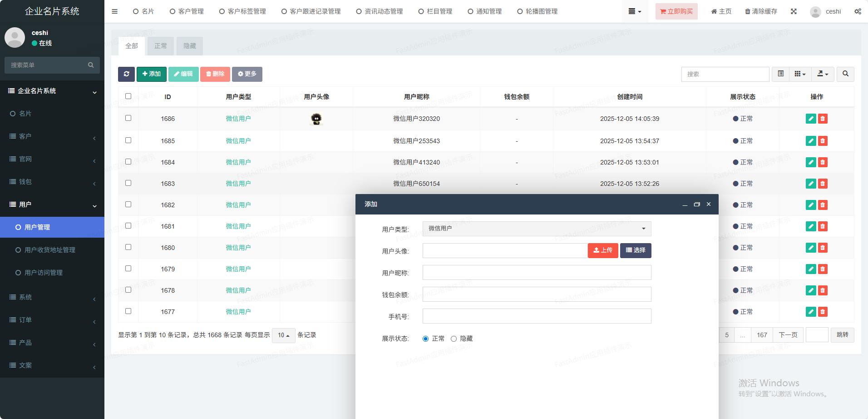Click the green 添加 button
This screenshot has height=419, width=868.
[151, 74]
